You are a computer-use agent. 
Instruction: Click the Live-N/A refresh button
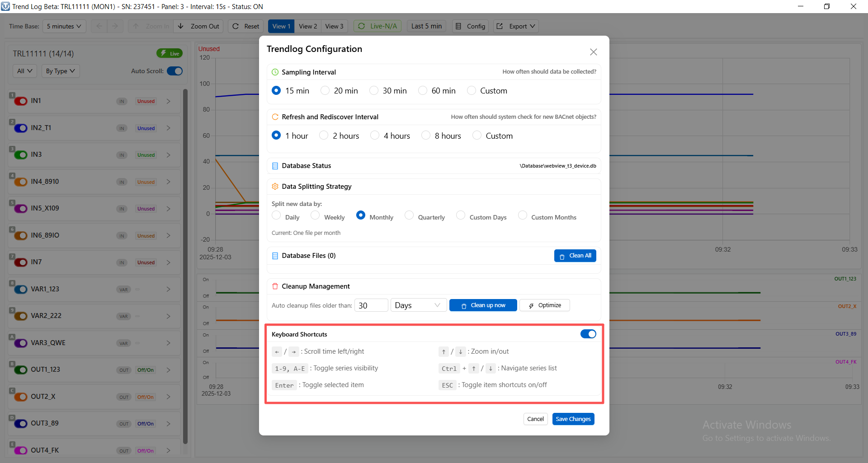[x=377, y=26]
